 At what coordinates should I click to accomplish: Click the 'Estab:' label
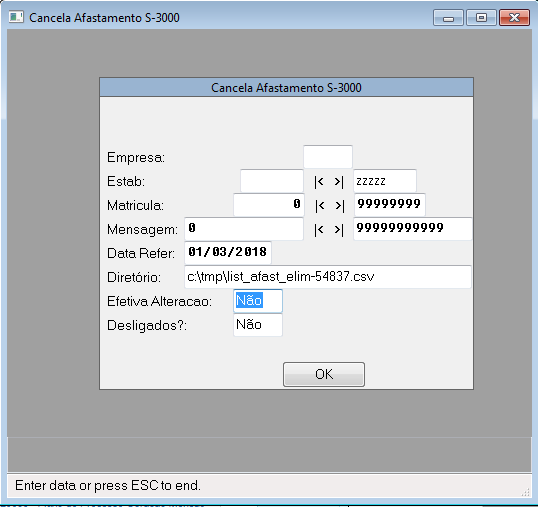coord(126,181)
